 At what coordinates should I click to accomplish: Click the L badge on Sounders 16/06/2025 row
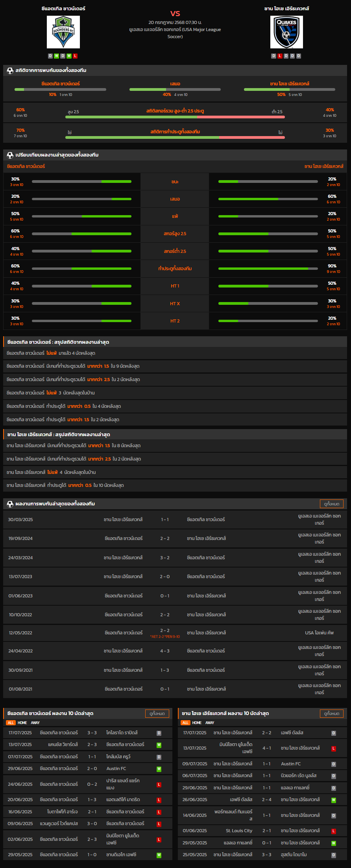click(159, 812)
